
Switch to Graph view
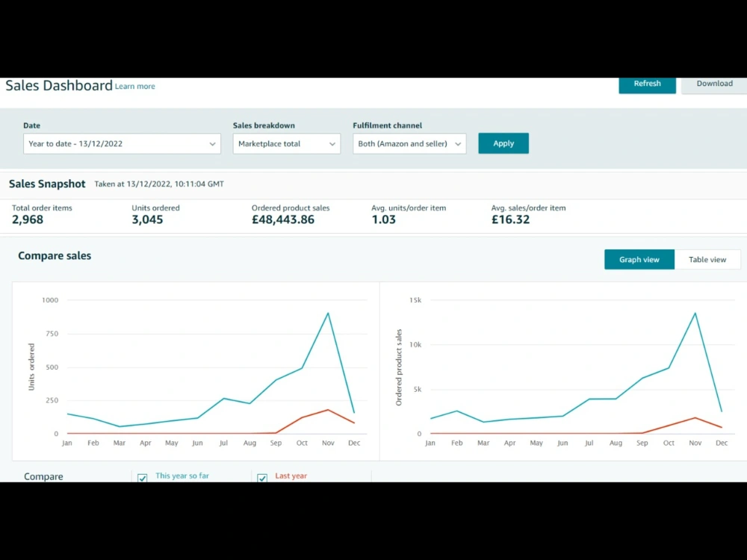point(639,260)
